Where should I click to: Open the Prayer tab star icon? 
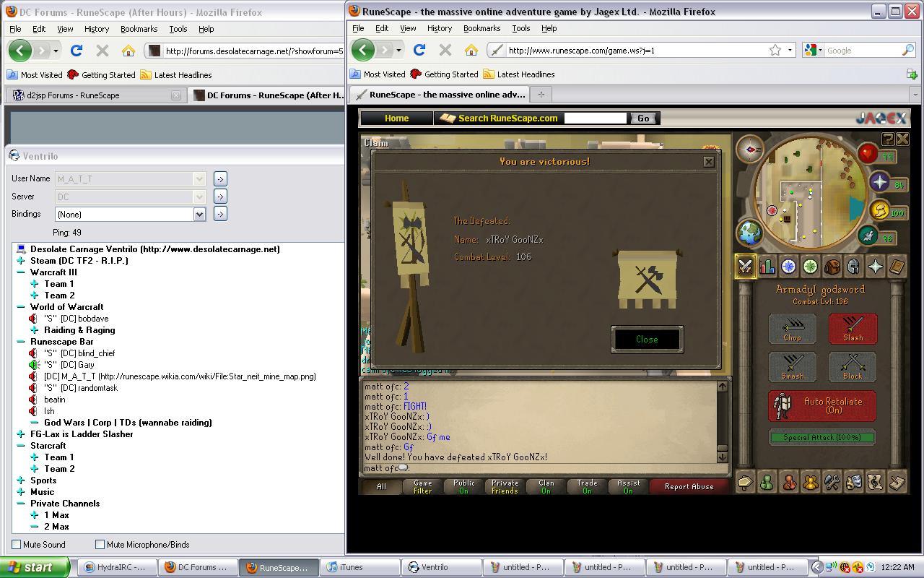[x=876, y=267]
